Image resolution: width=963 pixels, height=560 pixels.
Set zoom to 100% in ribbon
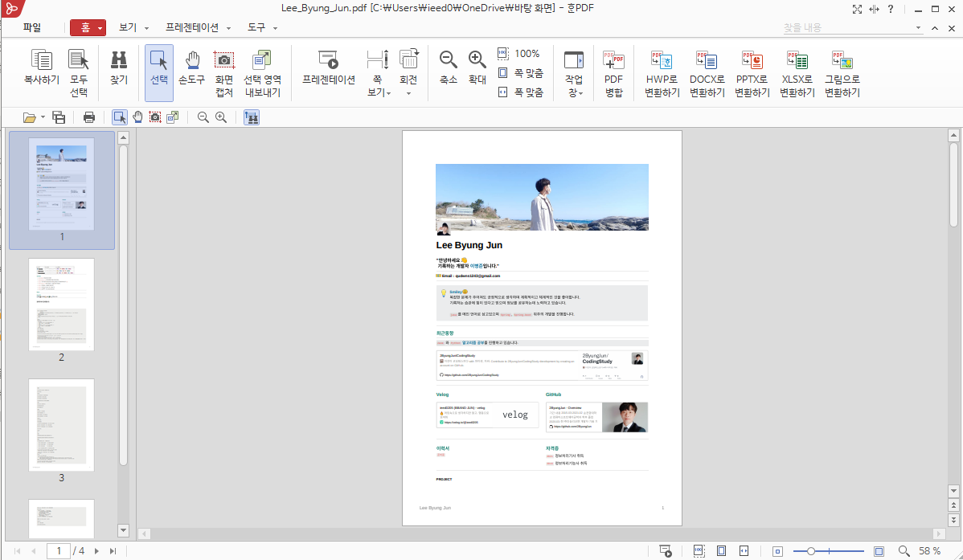[519, 53]
